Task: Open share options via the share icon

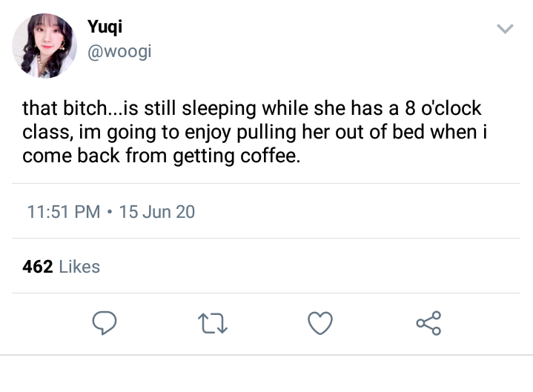Action: pos(428,323)
